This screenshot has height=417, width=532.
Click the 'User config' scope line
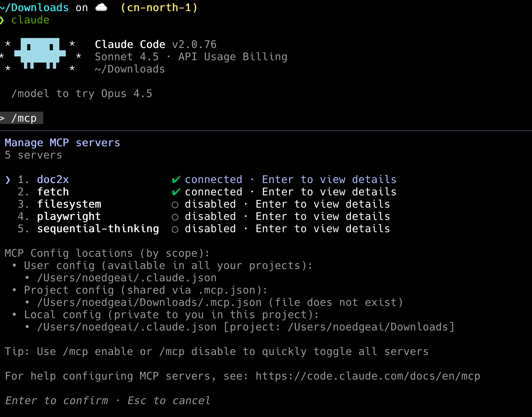168,266
